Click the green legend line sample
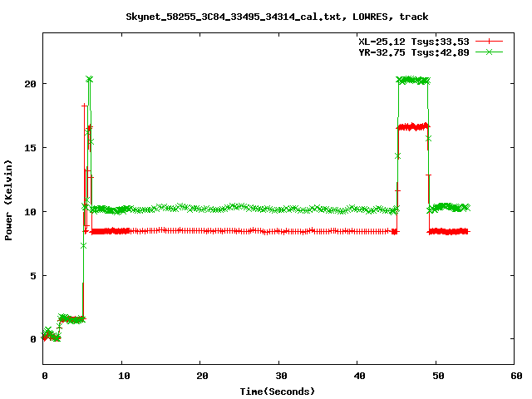This screenshot has height=399, width=532. tap(489, 52)
